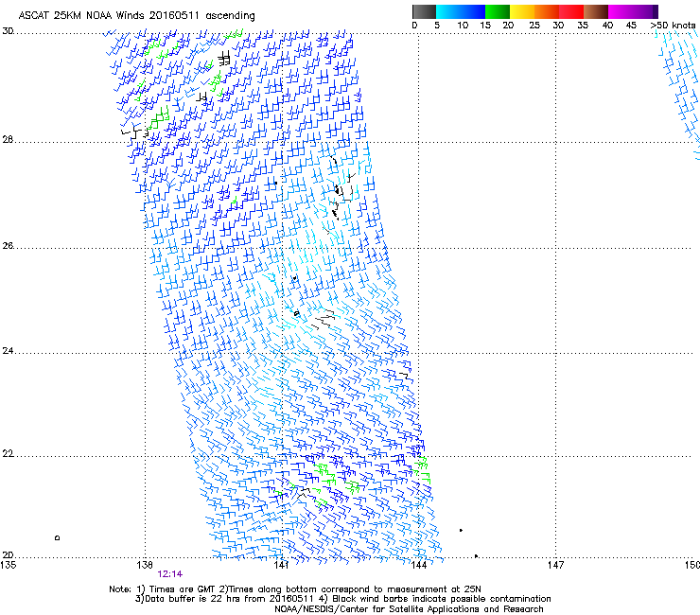
Task: Click the latitude axis label '30'
Action: [x=8, y=31]
